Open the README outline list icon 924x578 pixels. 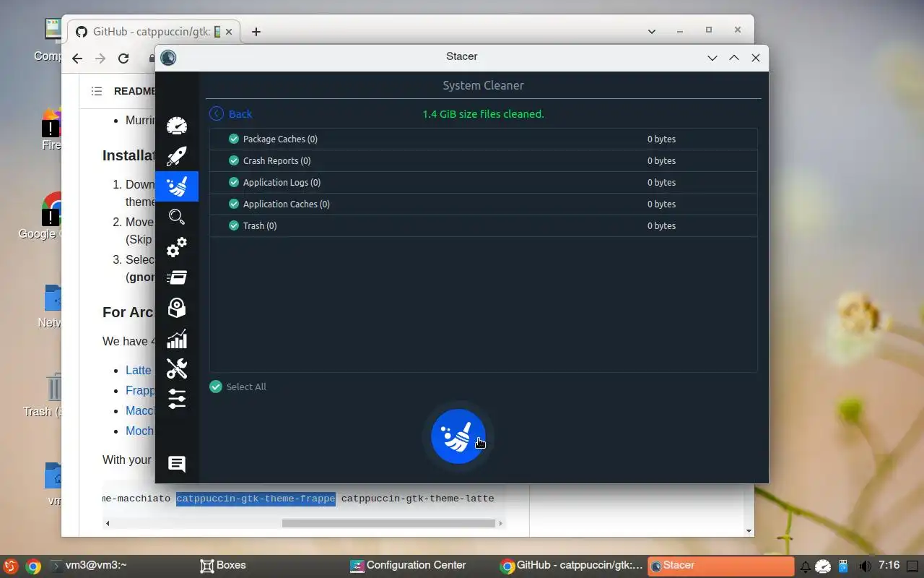97,91
